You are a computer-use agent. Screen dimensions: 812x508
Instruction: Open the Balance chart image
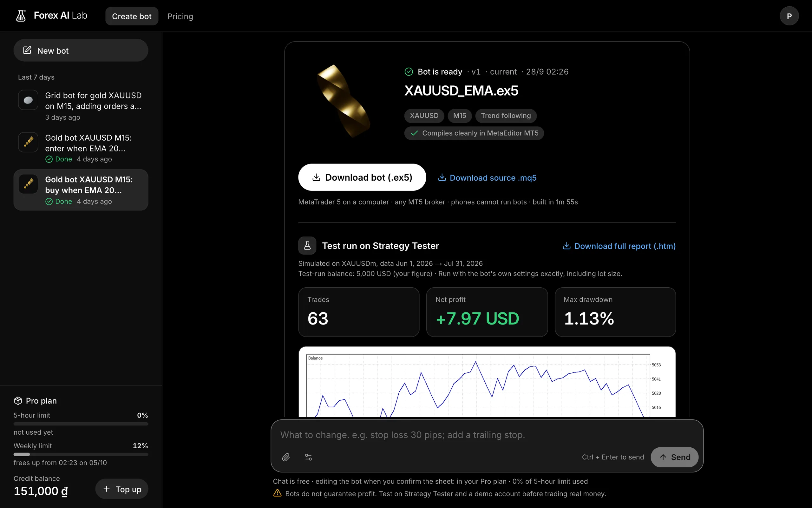tap(487, 382)
